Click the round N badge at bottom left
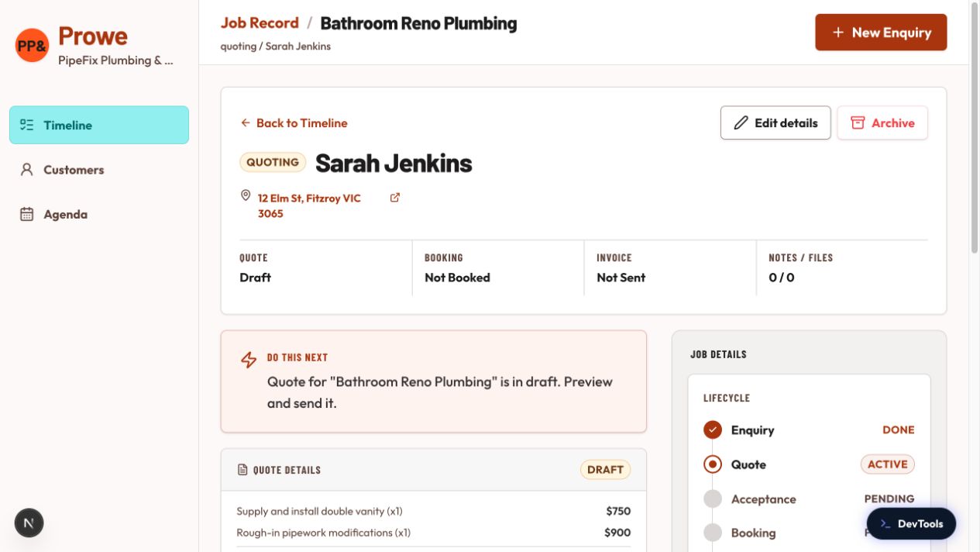980x552 pixels. click(29, 523)
